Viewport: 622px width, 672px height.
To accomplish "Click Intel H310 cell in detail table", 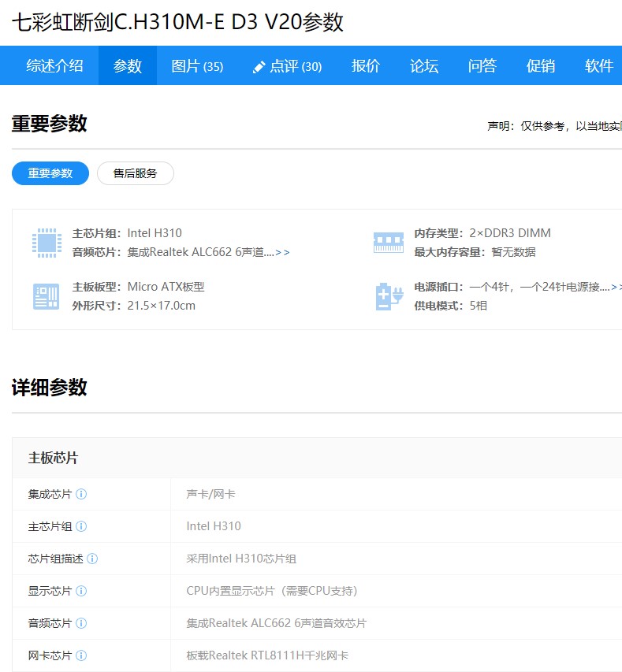I will [214, 526].
